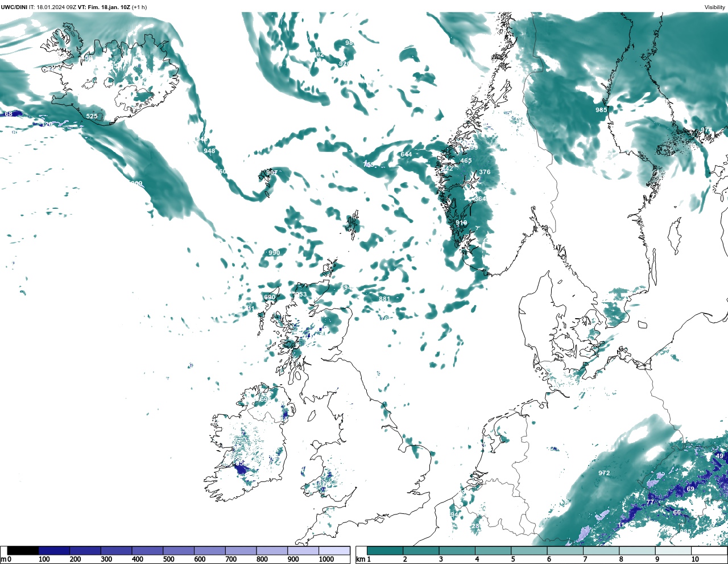Click the darkest teal 1–2 km legend swatch
Image resolution: width=728 pixels, height=564 pixels.
(x=385, y=550)
